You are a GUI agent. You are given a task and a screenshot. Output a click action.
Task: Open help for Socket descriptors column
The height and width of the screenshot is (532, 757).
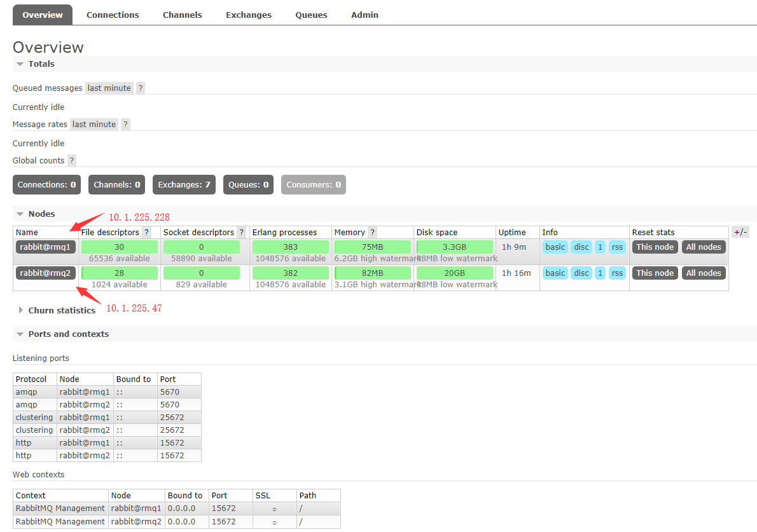tap(240, 232)
